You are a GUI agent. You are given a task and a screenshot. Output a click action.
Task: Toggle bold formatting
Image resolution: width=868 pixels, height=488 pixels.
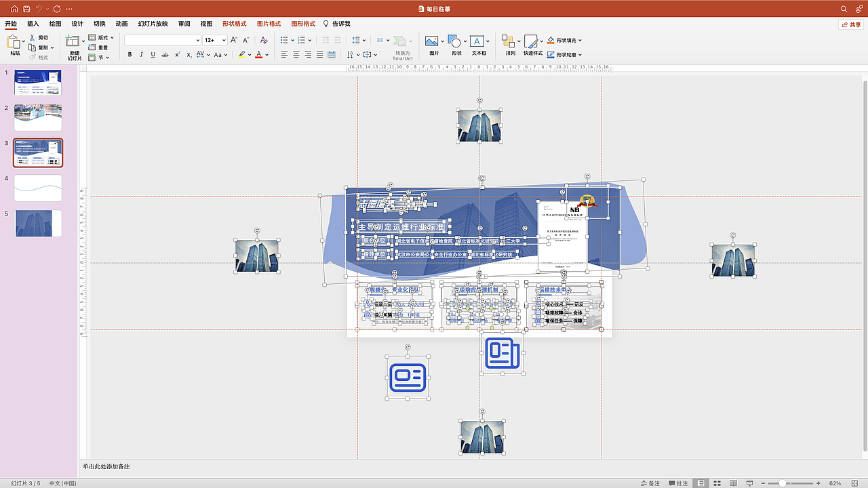pyautogui.click(x=130, y=55)
